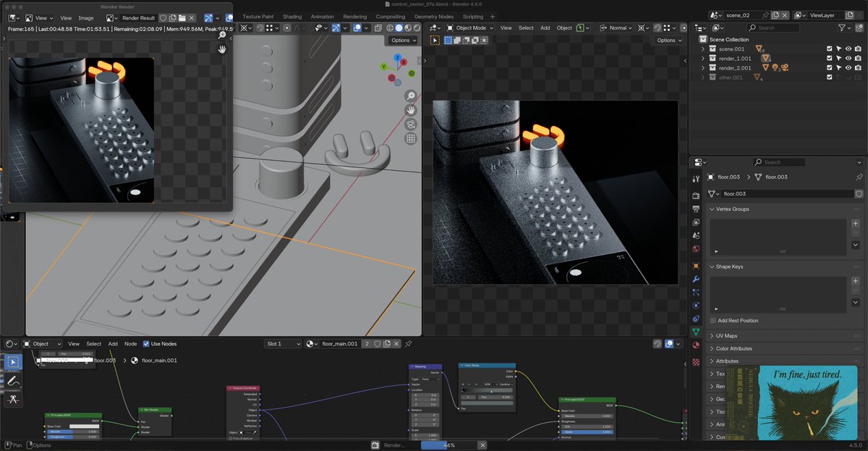The image size is (868, 451).
Task: Switch to the Geometry Nodes workspace tab
Action: click(434, 17)
